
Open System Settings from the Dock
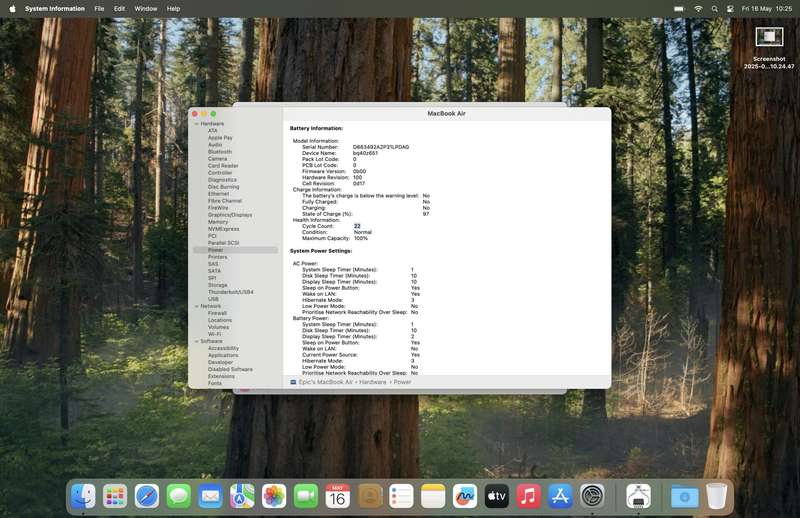[592, 496]
